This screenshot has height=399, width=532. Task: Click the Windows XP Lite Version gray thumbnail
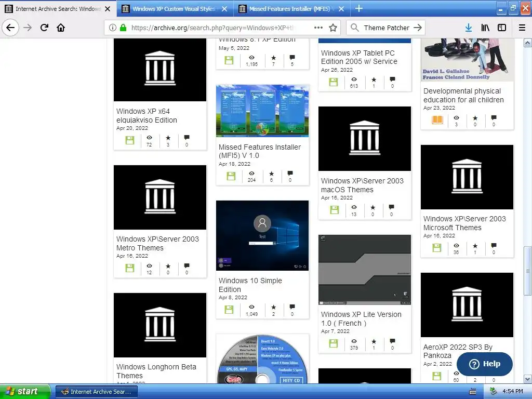[x=365, y=270]
